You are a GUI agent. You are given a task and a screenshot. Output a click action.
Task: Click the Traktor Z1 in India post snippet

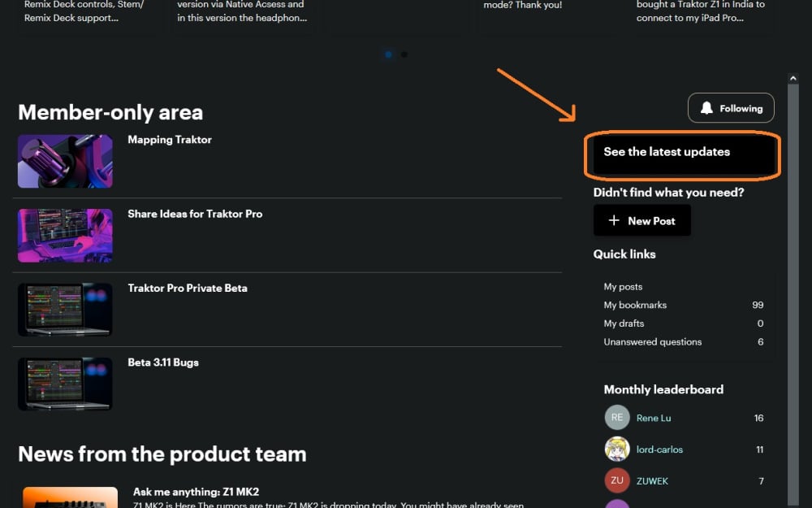[x=700, y=11]
